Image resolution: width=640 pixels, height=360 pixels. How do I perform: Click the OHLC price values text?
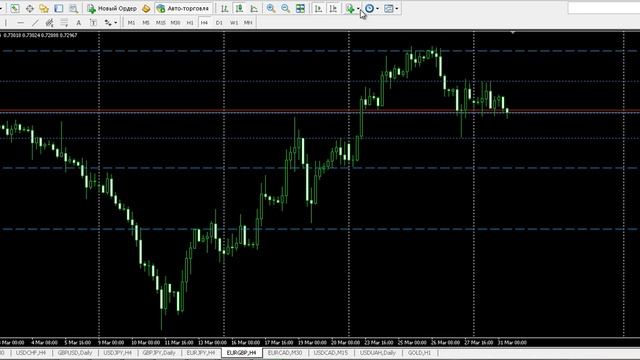click(40, 36)
